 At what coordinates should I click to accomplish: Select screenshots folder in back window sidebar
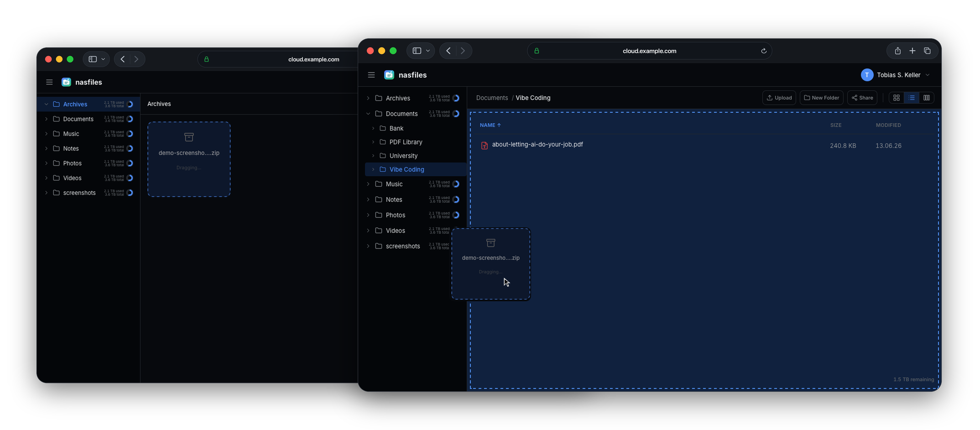pyautogui.click(x=88, y=193)
